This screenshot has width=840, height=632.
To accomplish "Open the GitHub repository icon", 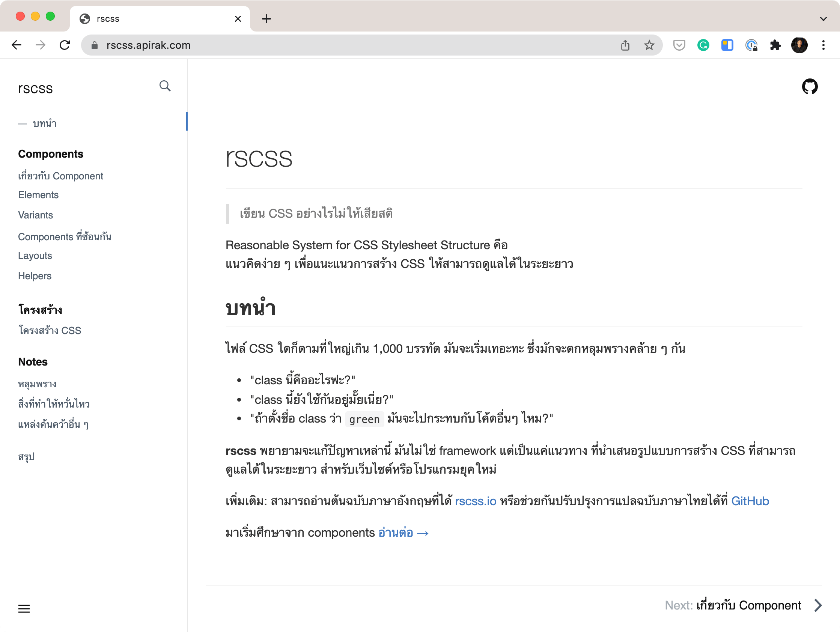I will 809,87.
